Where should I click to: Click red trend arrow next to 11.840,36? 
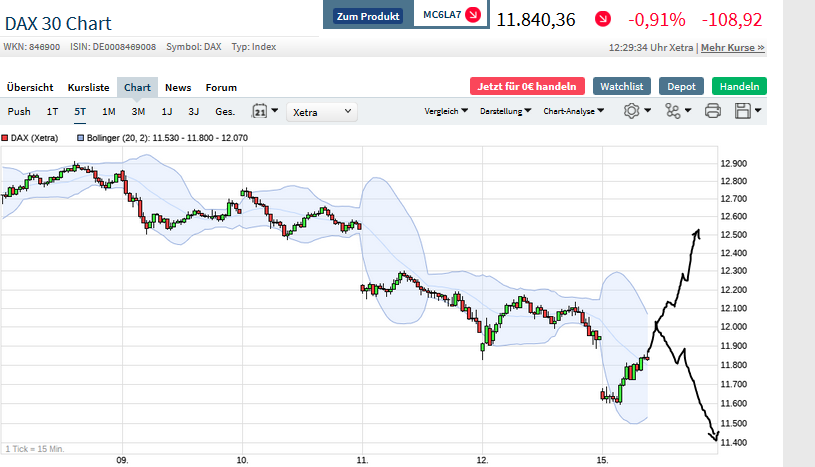[603, 19]
